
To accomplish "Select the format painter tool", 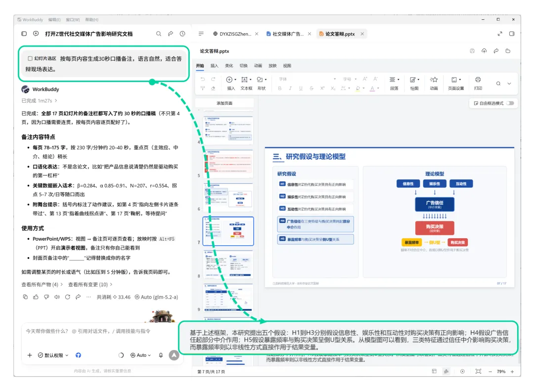I will click(x=203, y=88).
